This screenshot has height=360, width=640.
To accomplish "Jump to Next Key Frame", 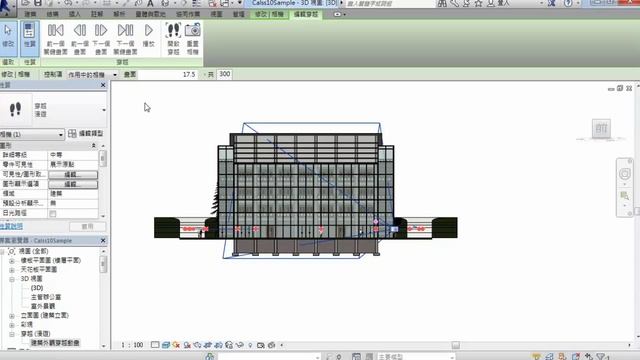I will 125,39.
